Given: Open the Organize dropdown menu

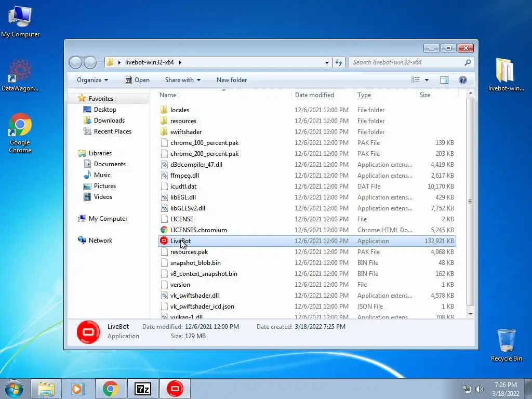Looking at the screenshot, I should [x=92, y=79].
